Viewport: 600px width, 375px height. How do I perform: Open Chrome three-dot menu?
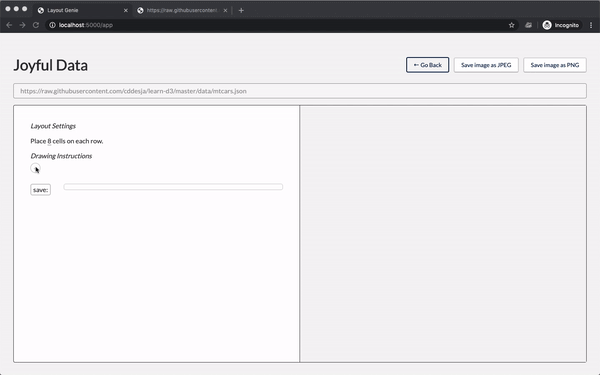(591, 25)
